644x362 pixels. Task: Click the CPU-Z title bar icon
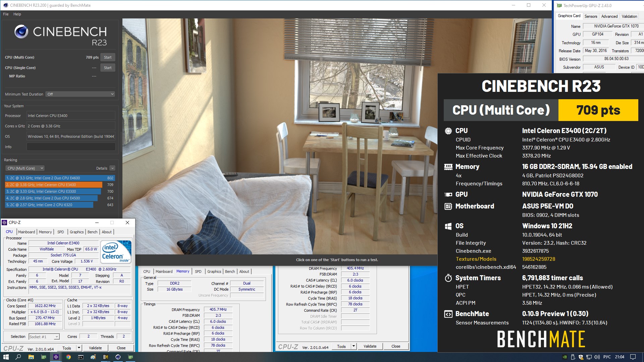(x=5, y=223)
